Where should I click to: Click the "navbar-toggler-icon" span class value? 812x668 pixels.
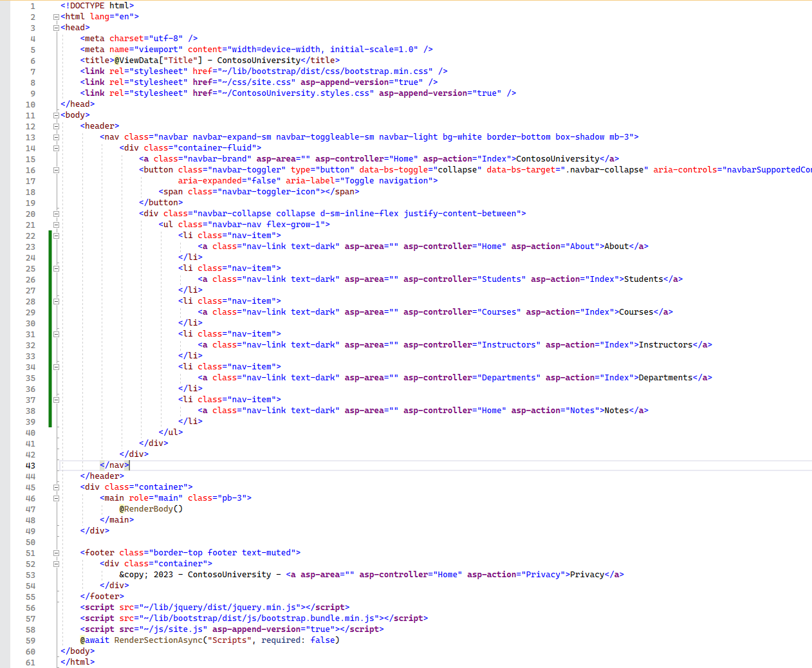click(x=269, y=192)
